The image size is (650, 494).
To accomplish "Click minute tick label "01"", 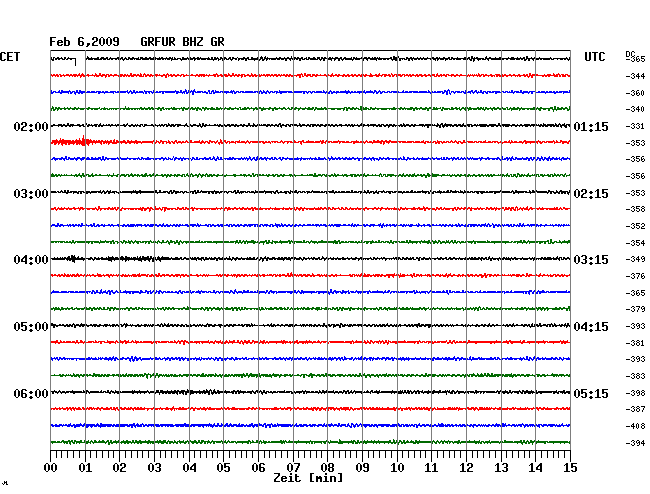I will [x=85, y=468].
